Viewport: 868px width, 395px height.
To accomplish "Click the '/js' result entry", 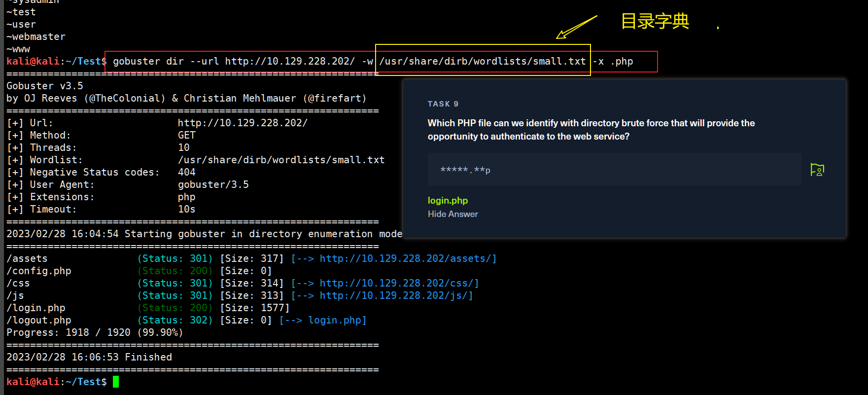I will pyautogui.click(x=15, y=295).
